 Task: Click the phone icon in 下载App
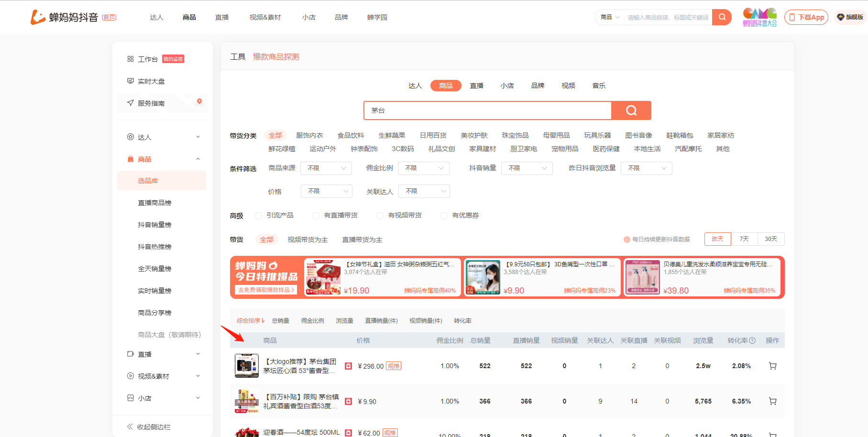coord(792,17)
